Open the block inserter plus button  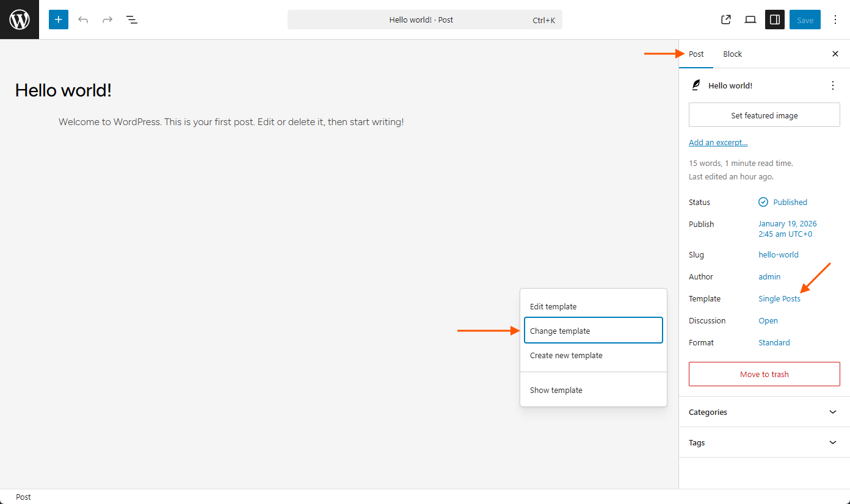[x=59, y=20]
